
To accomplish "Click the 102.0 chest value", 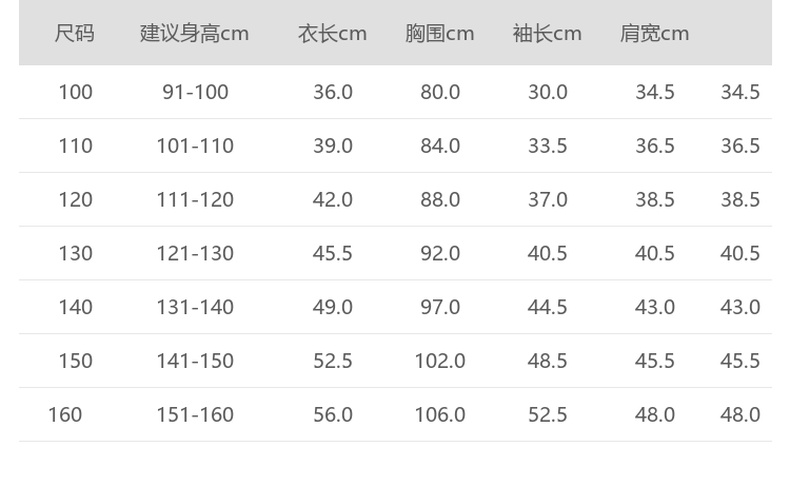I will click(x=440, y=361).
